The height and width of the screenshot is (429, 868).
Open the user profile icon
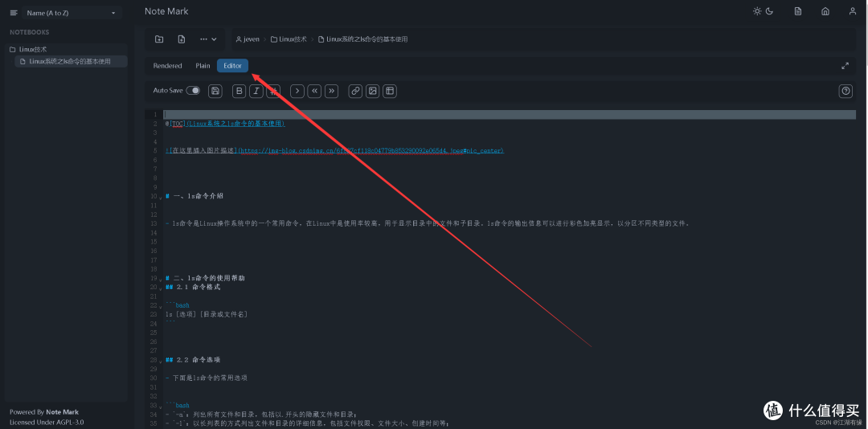click(853, 11)
